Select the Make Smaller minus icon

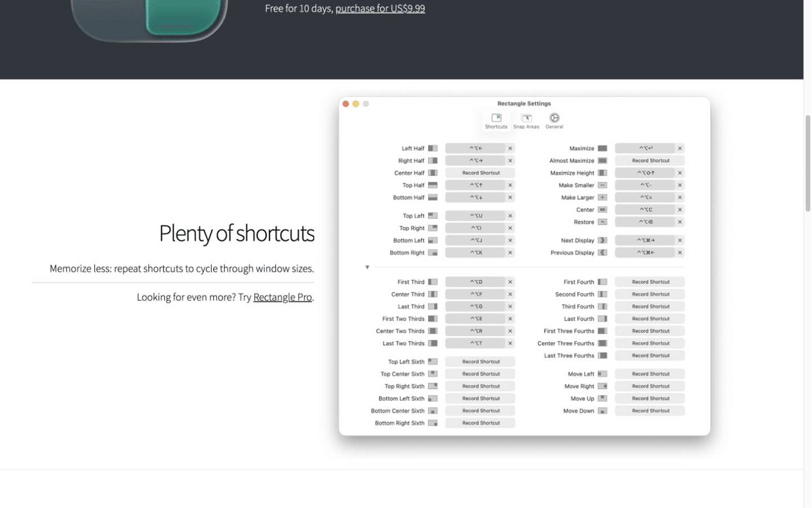point(602,185)
